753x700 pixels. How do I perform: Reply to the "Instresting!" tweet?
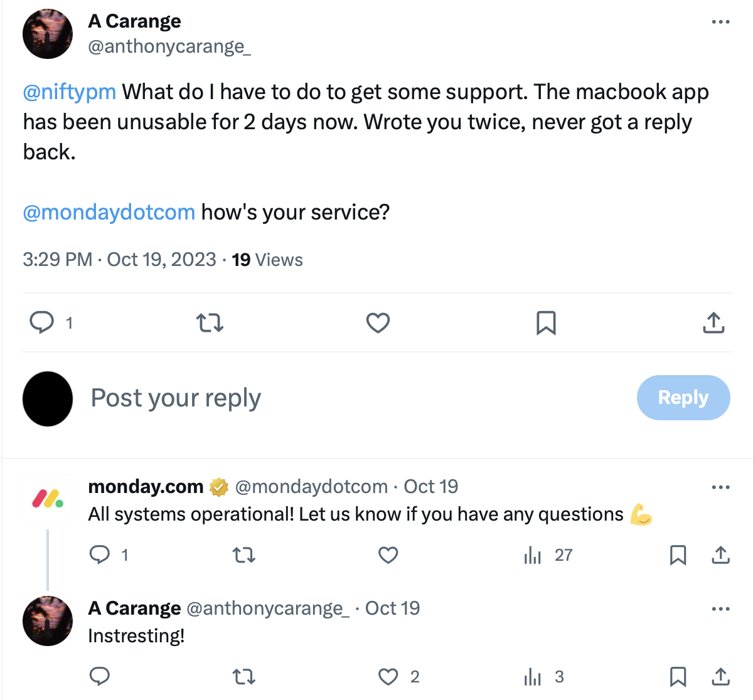point(100,677)
